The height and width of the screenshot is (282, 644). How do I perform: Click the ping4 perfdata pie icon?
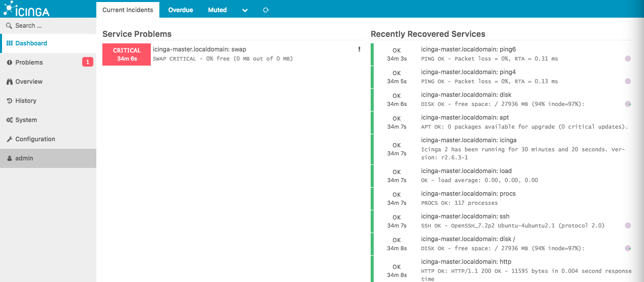point(628,81)
